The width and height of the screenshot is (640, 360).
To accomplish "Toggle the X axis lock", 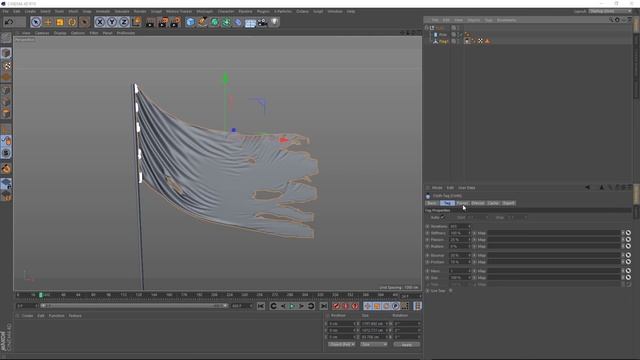I will [100, 22].
